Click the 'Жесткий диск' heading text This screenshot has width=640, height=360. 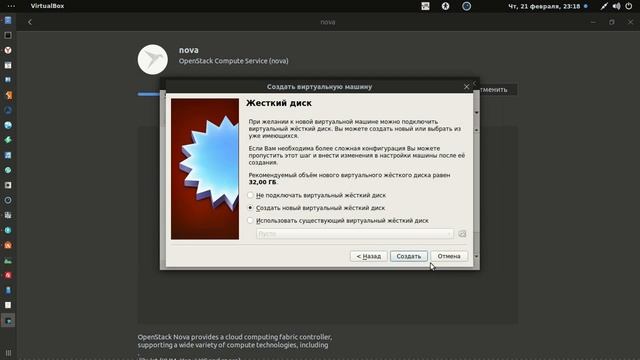coord(279,103)
